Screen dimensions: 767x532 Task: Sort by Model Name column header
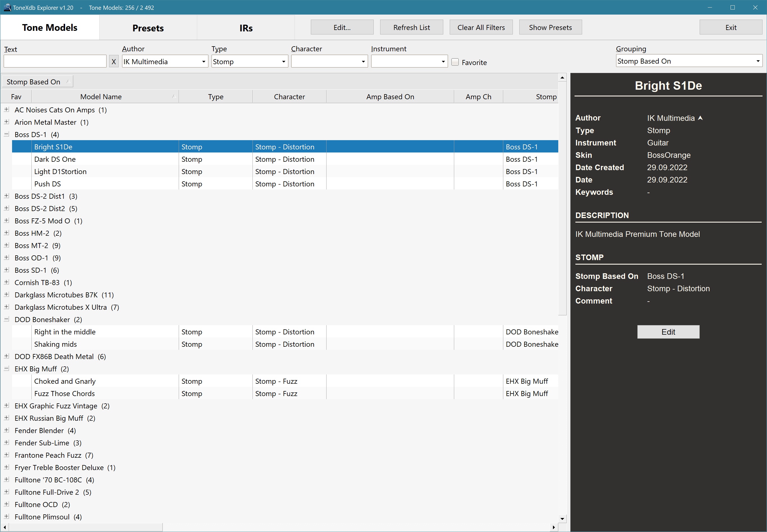[105, 97]
